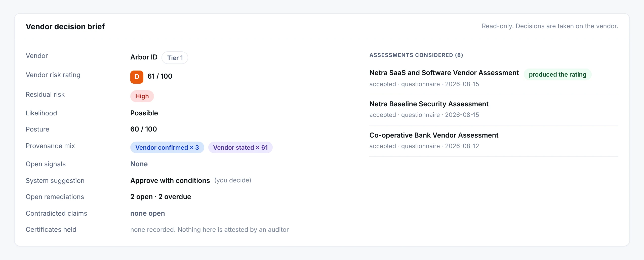Open Netra SaaS and Software Vendor Assessment
This screenshot has width=644, height=260.
click(x=444, y=73)
